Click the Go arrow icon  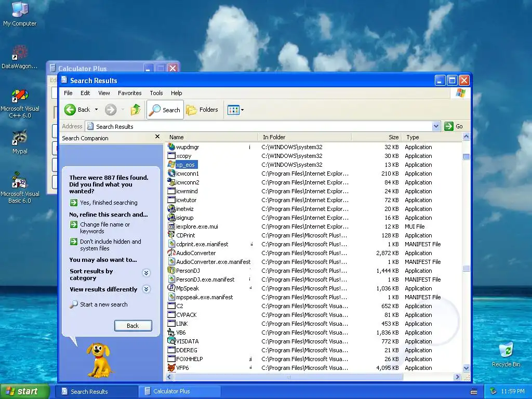449,126
